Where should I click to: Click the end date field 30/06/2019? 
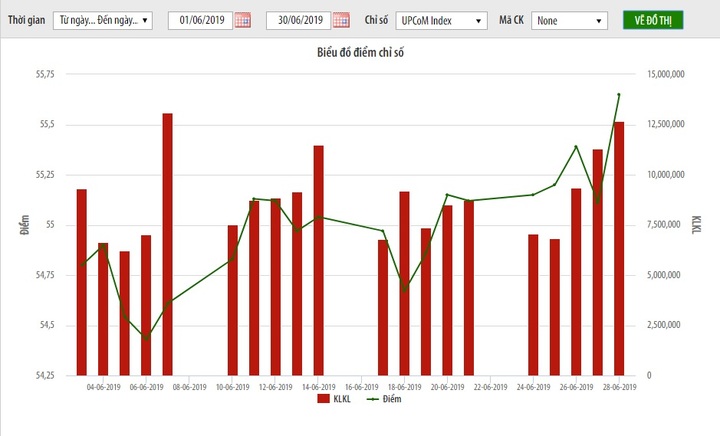(298, 20)
